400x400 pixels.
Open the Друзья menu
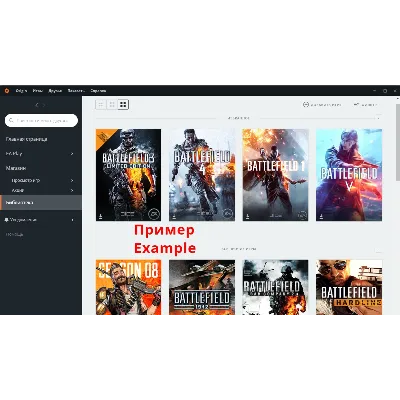pyautogui.click(x=55, y=91)
